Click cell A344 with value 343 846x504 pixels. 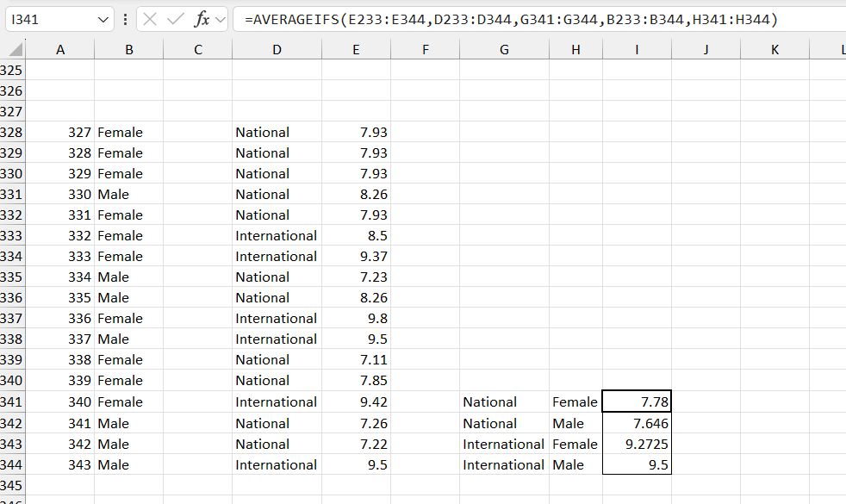pos(60,464)
